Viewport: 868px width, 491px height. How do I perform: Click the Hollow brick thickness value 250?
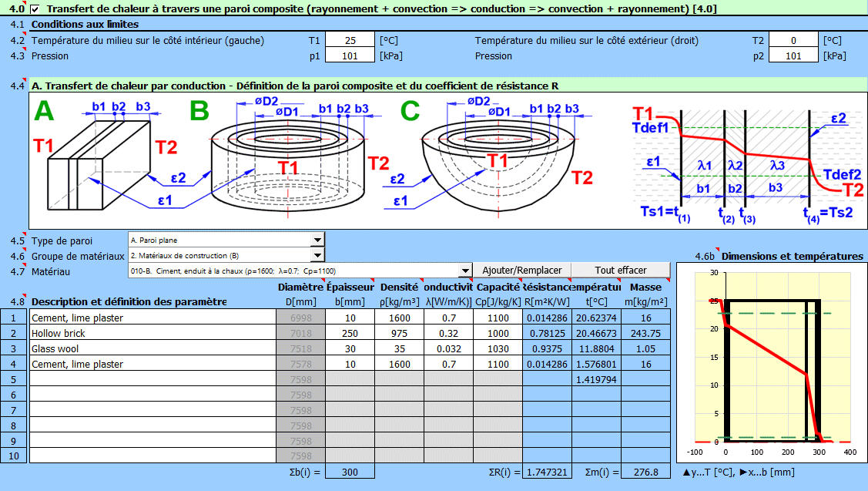pos(350,333)
